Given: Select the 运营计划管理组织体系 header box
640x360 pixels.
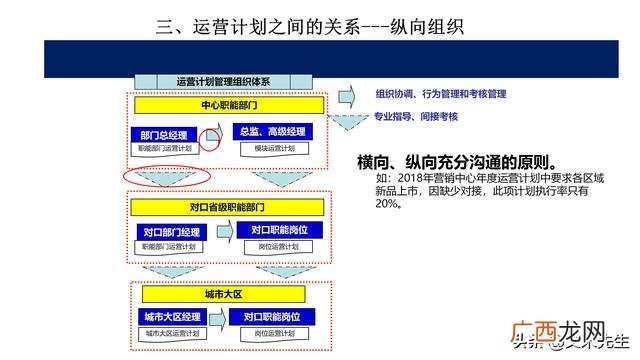Looking at the screenshot, I should (223, 82).
